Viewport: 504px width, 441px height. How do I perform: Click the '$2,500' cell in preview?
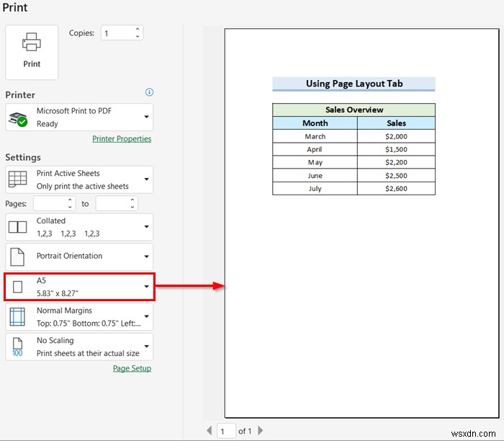coord(396,176)
